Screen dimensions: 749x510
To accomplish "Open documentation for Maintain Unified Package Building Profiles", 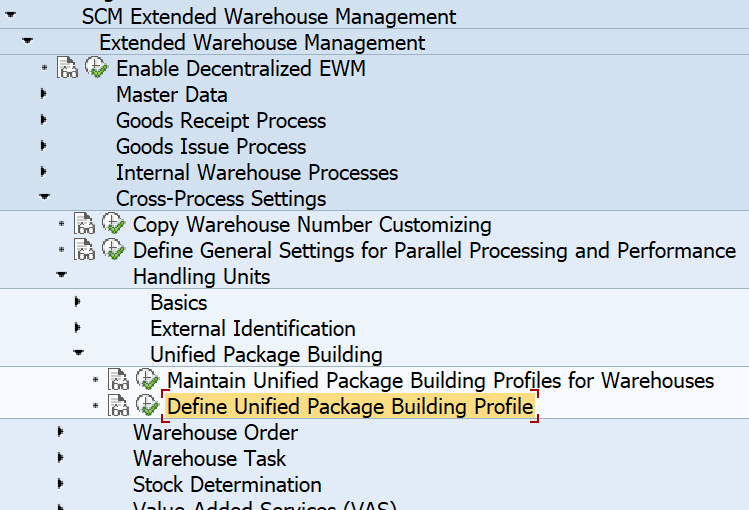I will (x=119, y=381).
